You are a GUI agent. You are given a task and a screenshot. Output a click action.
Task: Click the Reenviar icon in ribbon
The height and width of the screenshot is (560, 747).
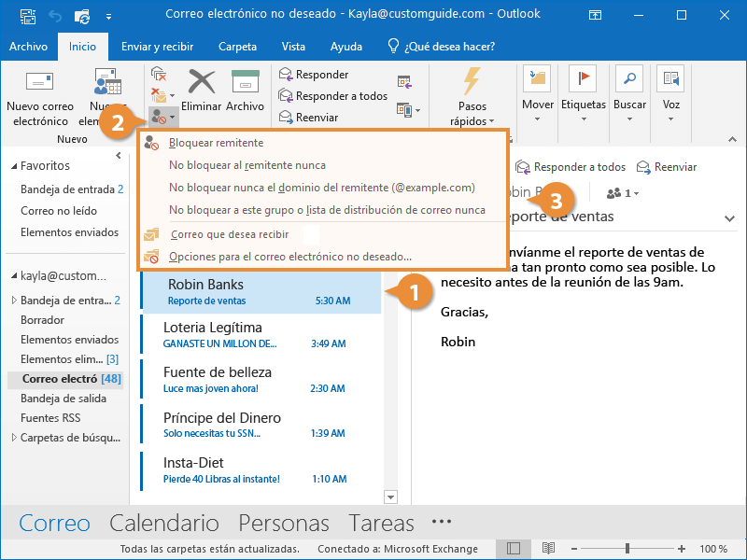pos(286,117)
